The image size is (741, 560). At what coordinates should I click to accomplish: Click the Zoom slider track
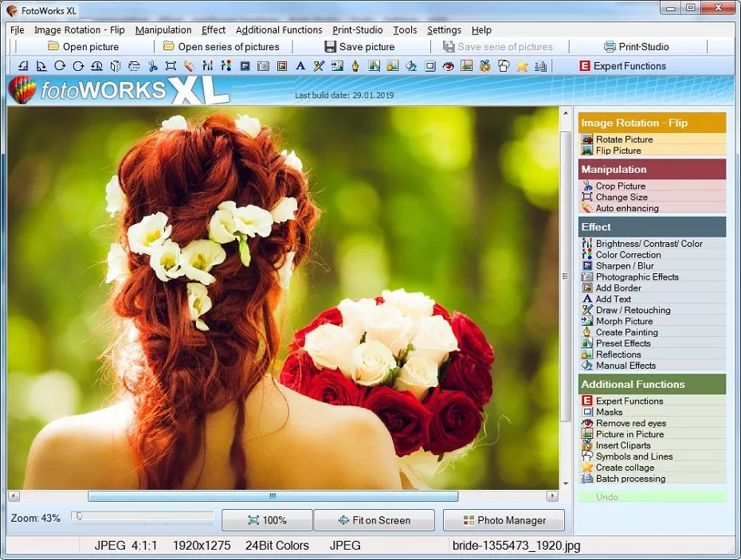click(x=143, y=517)
